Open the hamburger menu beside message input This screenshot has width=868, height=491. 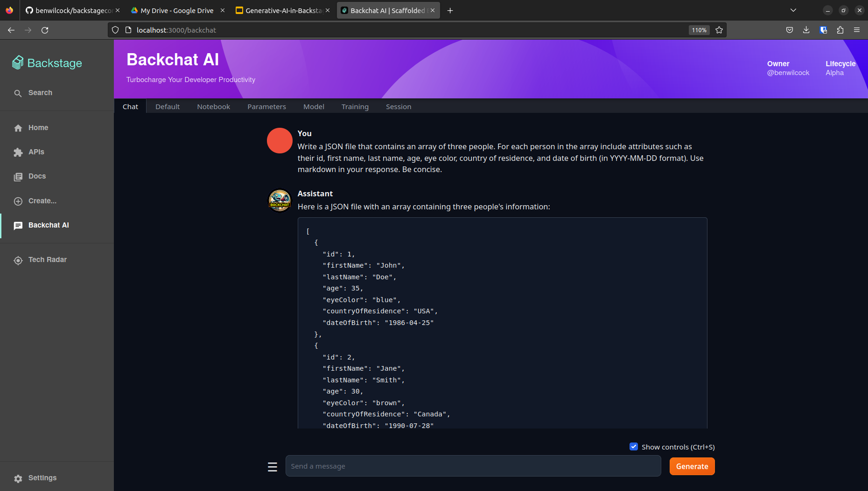(273, 467)
